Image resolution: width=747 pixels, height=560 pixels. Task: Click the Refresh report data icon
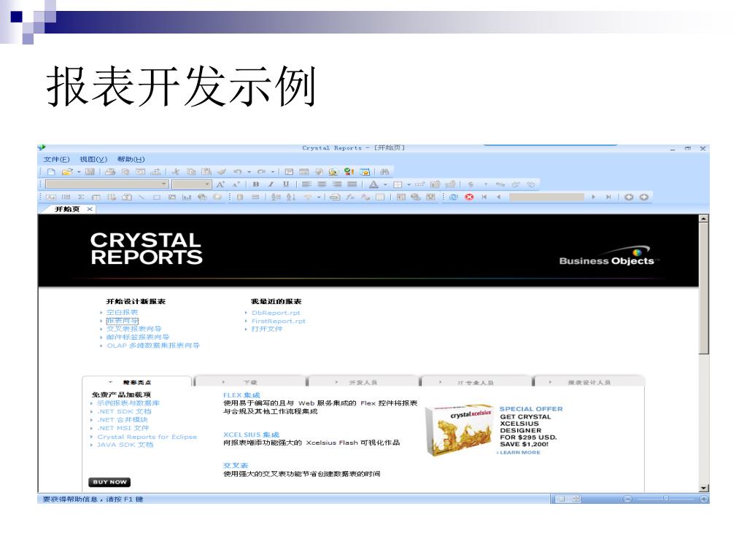click(x=454, y=197)
